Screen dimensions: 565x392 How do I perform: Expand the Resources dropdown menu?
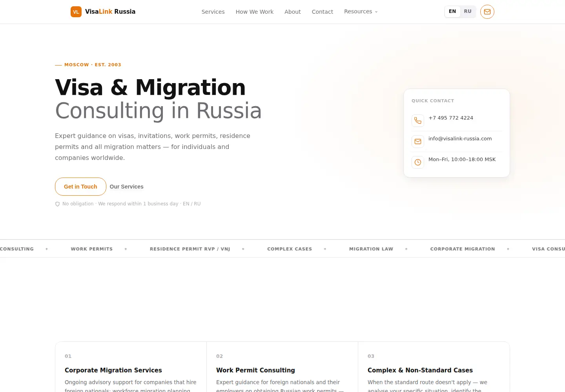[x=361, y=12]
